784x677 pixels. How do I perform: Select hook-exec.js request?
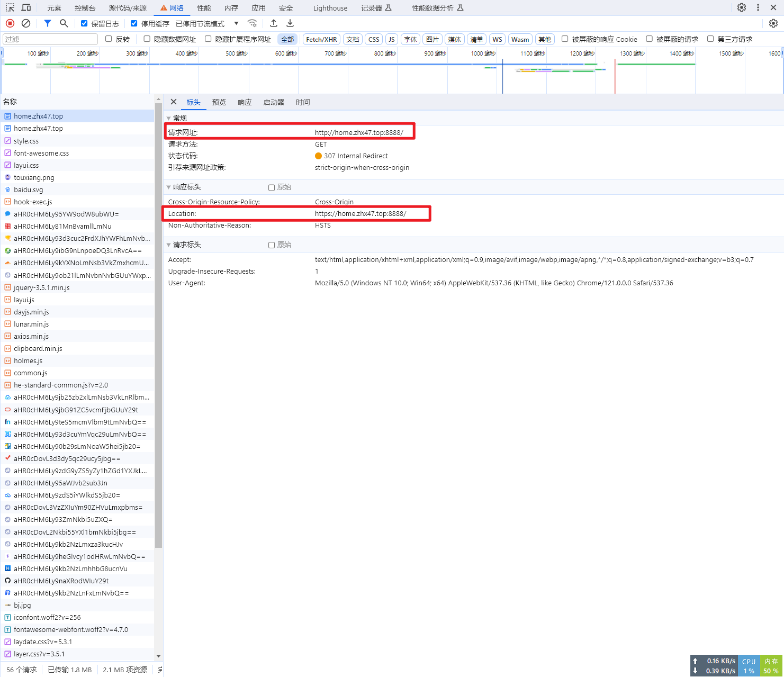(x=77, y=202)
